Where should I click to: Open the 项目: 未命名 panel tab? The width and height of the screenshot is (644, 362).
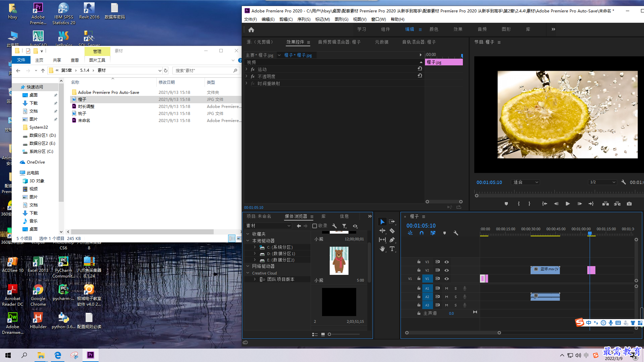(259, 216)
